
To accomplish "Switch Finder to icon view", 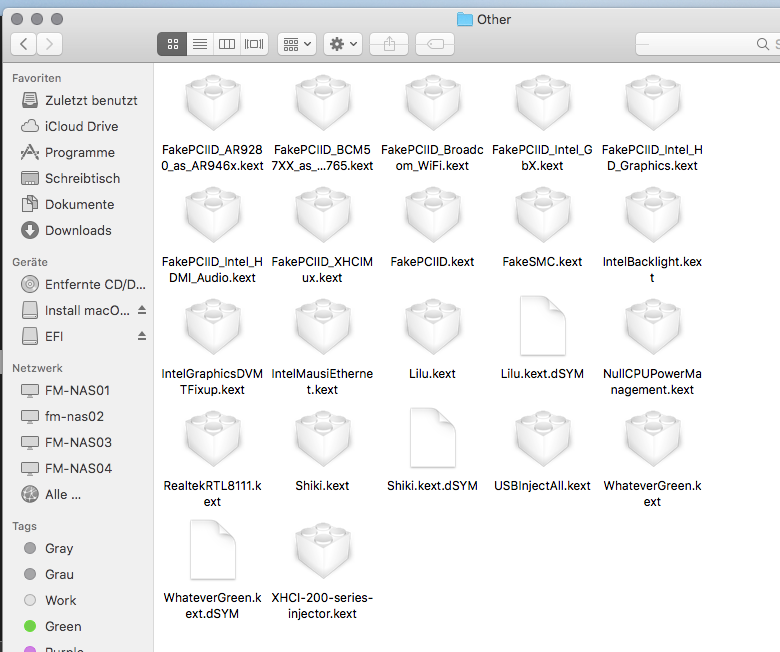I will 172,44.
